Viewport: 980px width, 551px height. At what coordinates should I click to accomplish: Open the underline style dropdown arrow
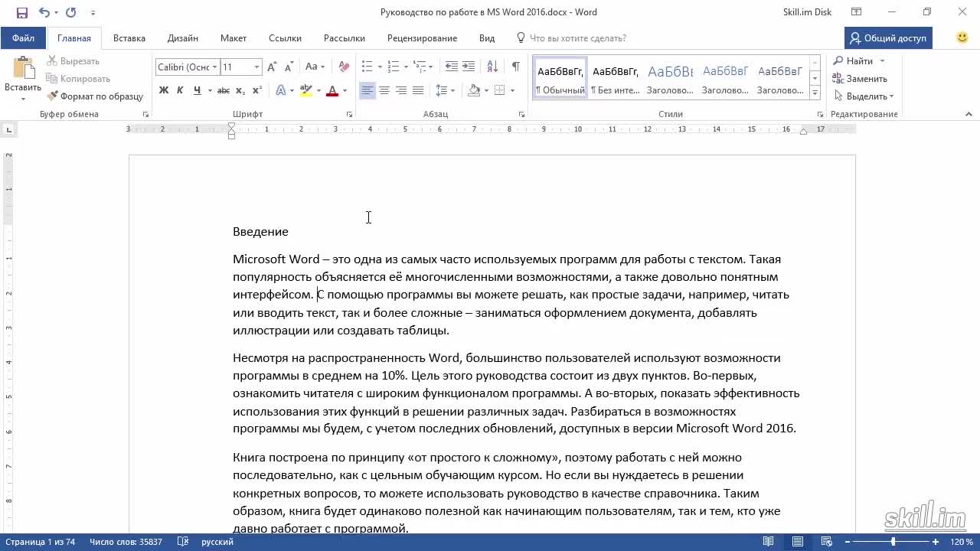tap(209, 90)
